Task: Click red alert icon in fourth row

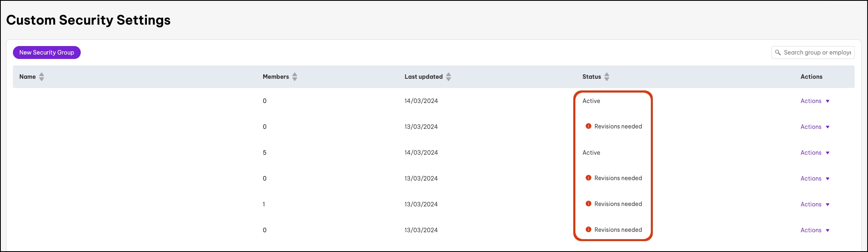Action: click(589, 178)
